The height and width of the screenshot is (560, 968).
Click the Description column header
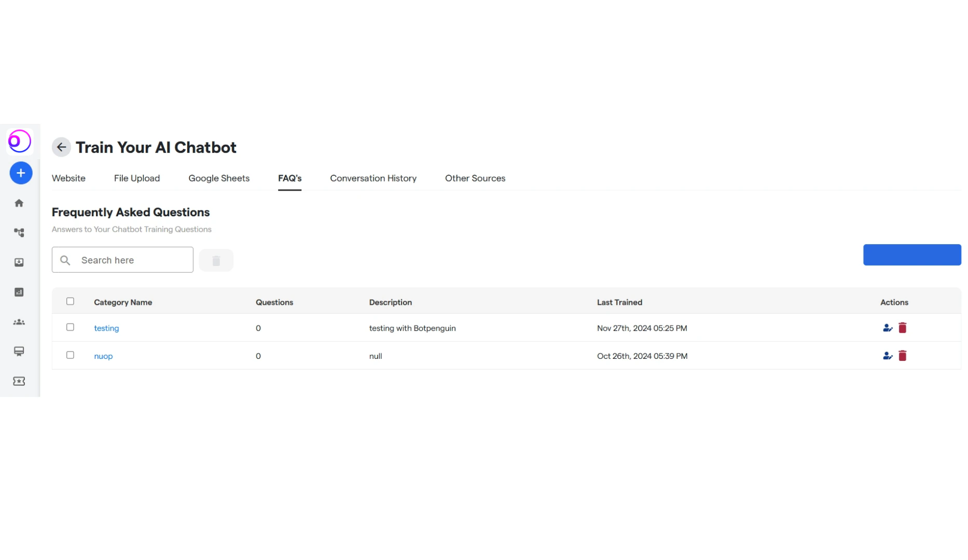pos(391,302)
